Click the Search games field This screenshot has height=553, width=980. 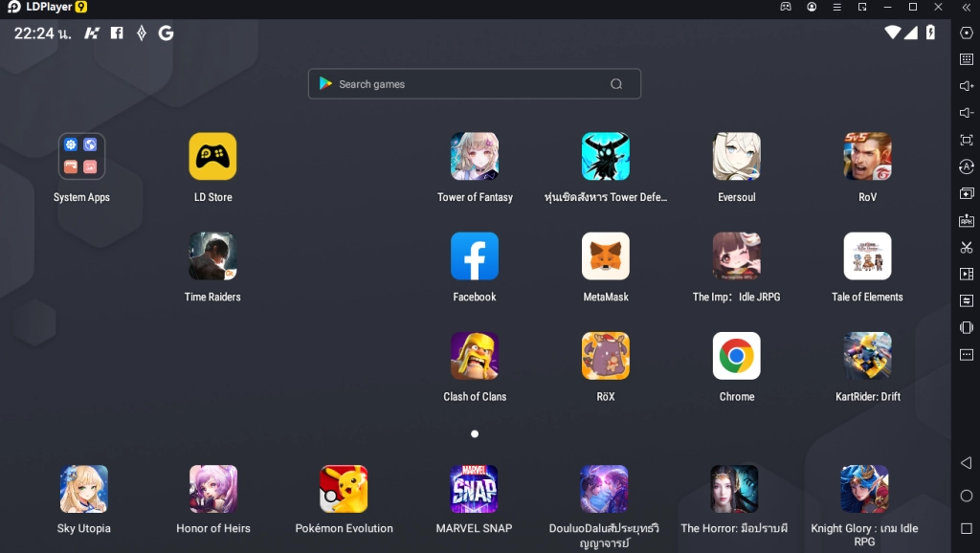475,84
